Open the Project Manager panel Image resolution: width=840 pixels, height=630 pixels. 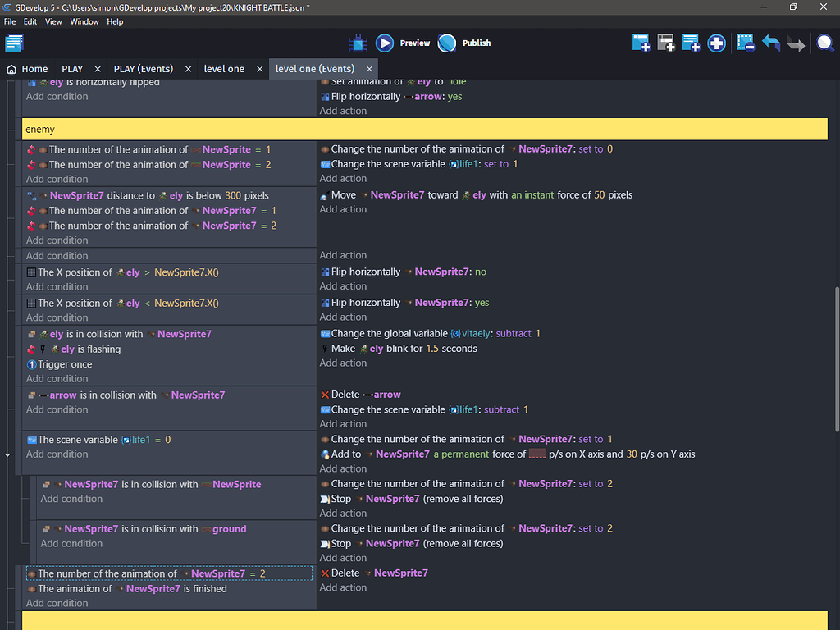(14, 43)
